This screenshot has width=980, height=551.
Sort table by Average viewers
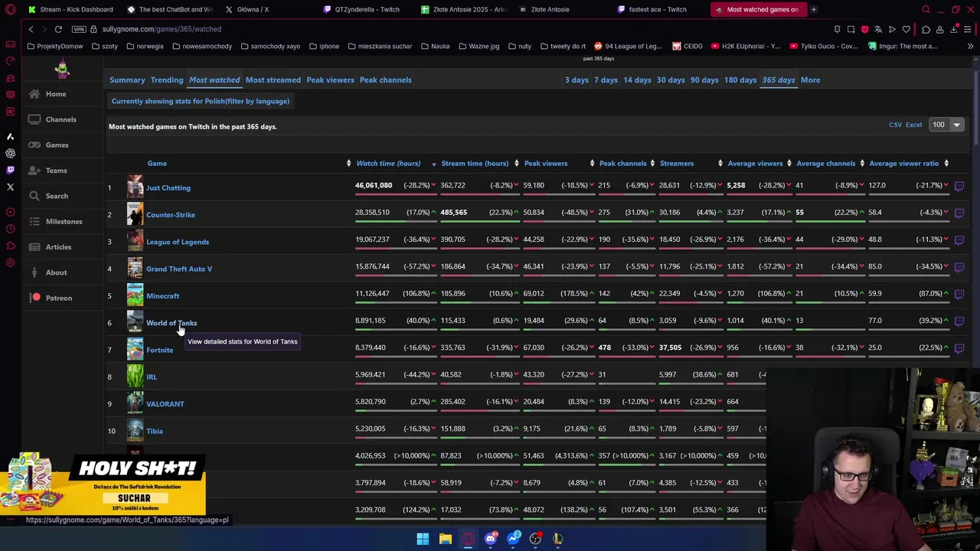755,163
